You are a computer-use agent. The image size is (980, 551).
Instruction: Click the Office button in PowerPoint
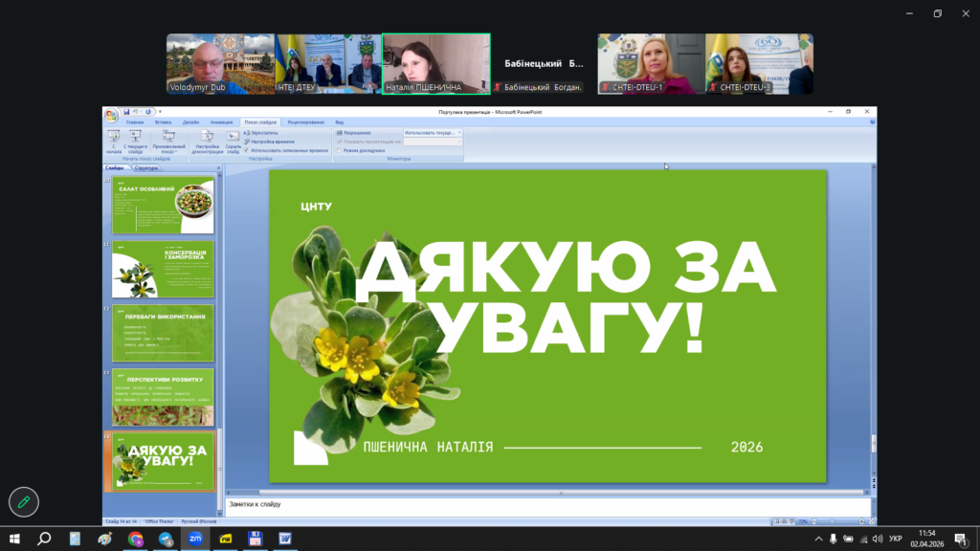[x=111, y=116]
